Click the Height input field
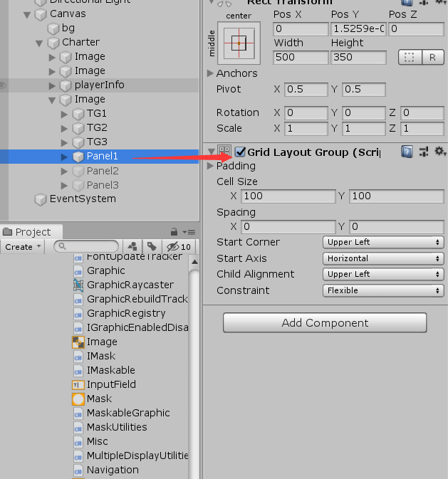The height and width of the screenshot is (479, 448). point(358,57)
